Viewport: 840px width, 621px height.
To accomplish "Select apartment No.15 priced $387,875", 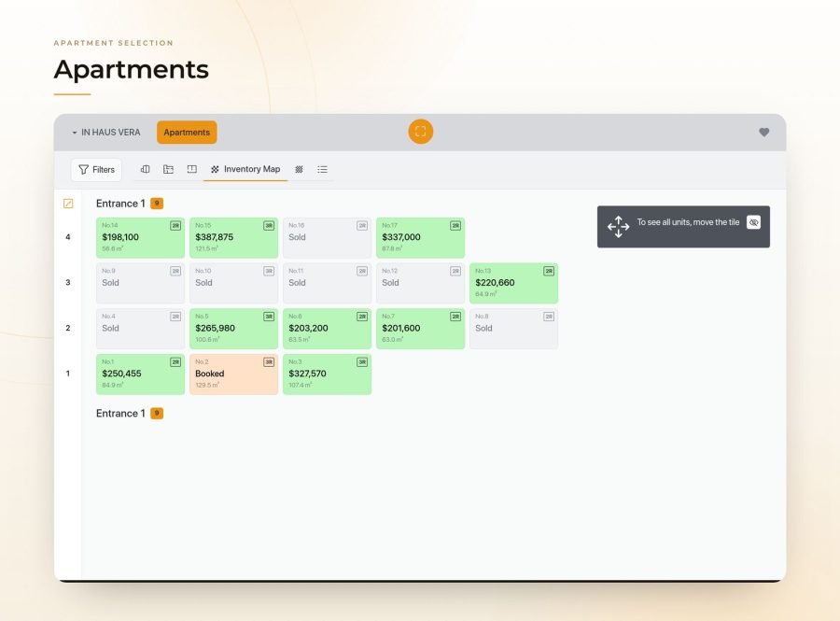I will (233, 237).
